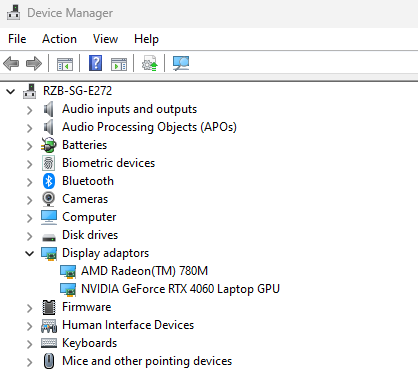Click the Display adaptors category icon
Screen dimensions: 418x374
[49, 254]
